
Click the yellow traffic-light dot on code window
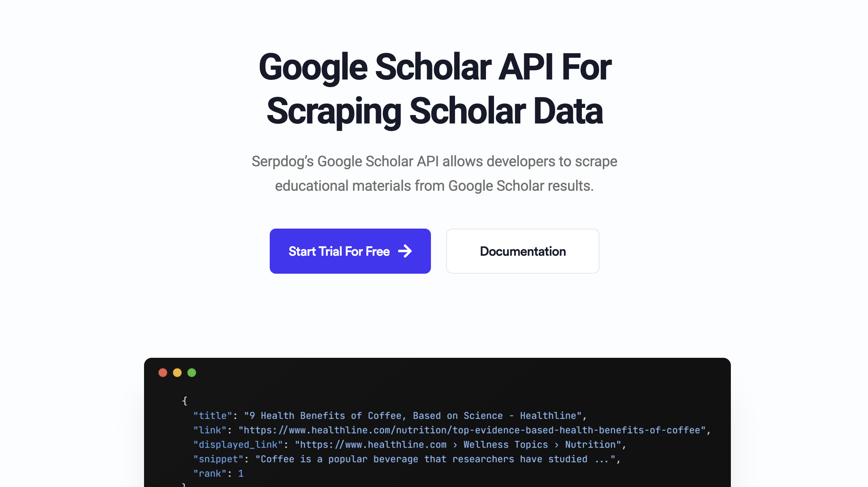tap(177, 372)
